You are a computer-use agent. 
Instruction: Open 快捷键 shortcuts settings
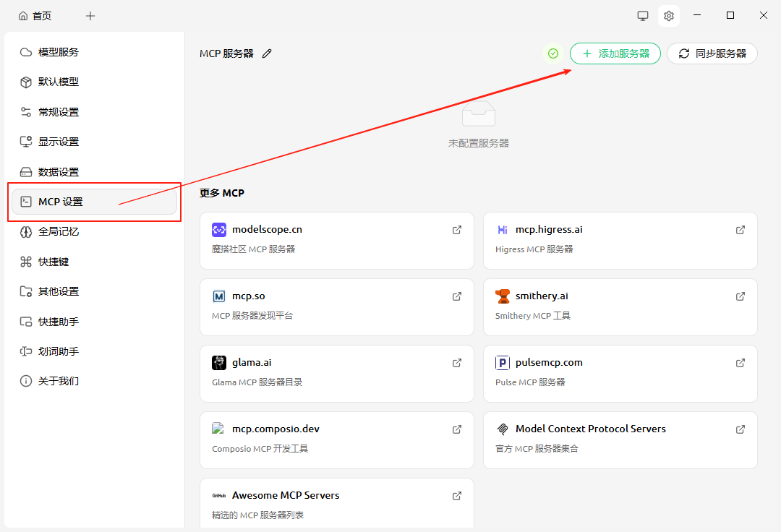click(94, 261)
